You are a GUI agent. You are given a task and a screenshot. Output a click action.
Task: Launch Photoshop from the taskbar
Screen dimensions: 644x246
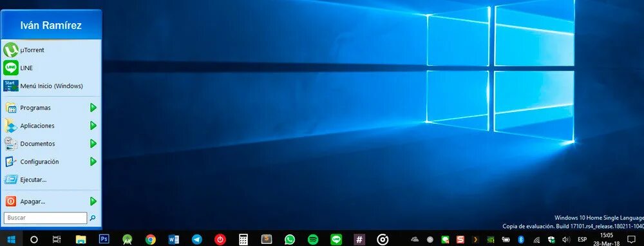tap(104, 239)
